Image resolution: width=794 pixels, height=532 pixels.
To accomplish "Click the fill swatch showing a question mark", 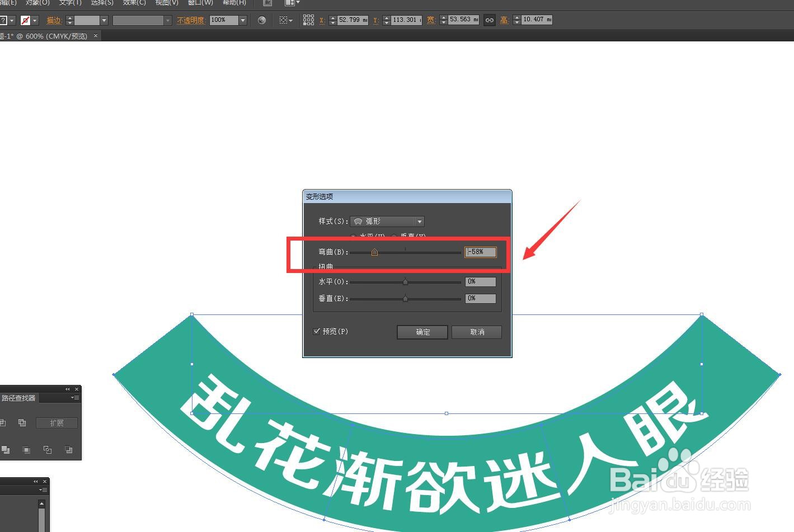I will (3, 20).
